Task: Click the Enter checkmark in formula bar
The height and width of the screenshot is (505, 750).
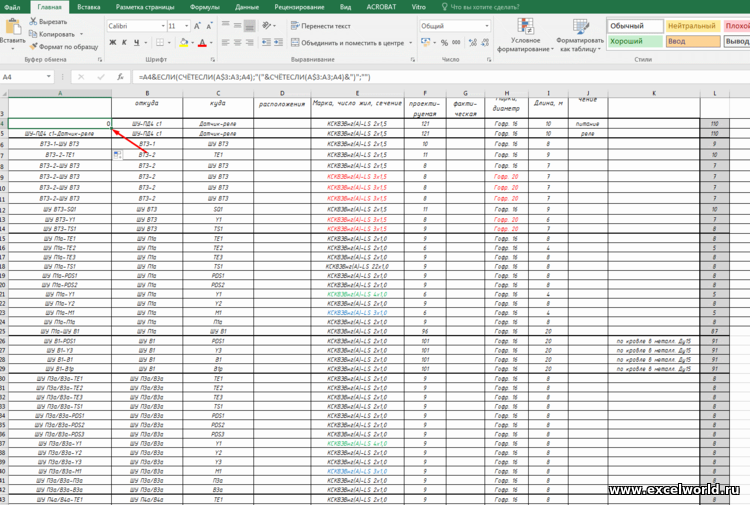Action: [x=101, y=77]
